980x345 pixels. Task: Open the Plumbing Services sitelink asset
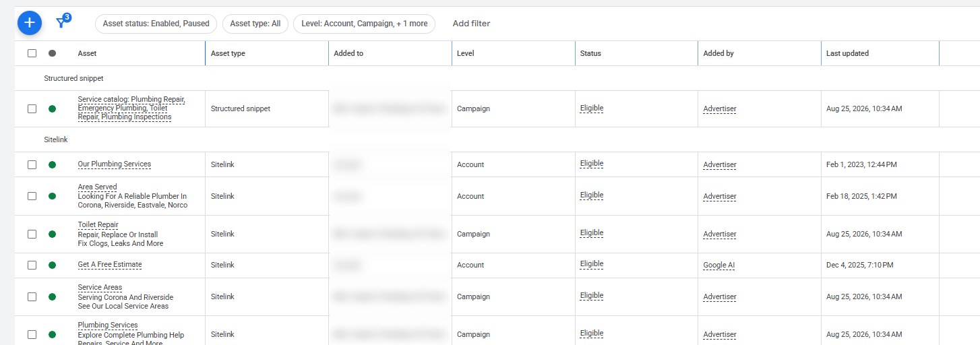[x=108, y=325]
